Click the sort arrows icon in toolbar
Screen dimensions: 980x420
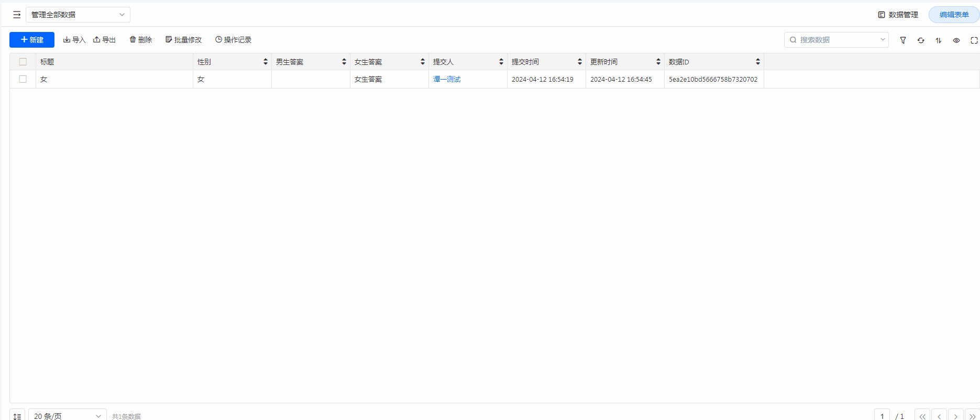pyautogui.click(x=939, y=40)
